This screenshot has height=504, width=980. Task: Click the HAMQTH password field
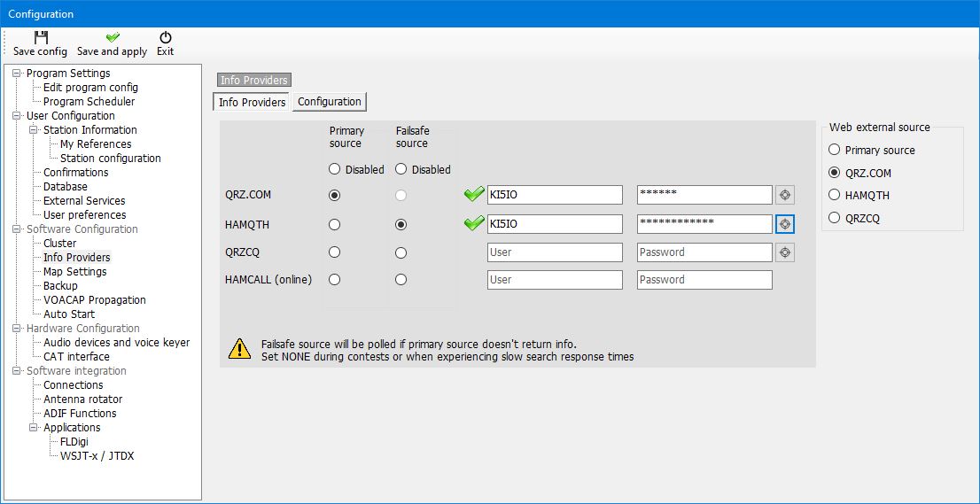click(x=705, y=223)
